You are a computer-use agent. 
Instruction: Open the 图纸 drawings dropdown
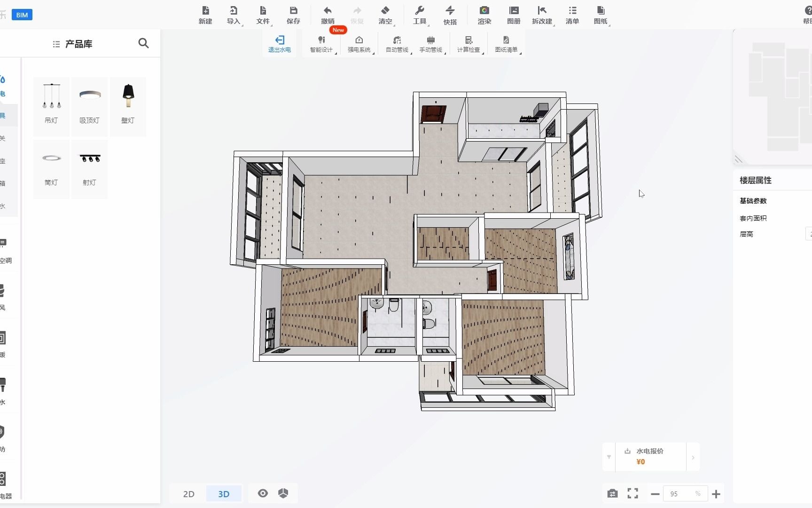point(601,15)
